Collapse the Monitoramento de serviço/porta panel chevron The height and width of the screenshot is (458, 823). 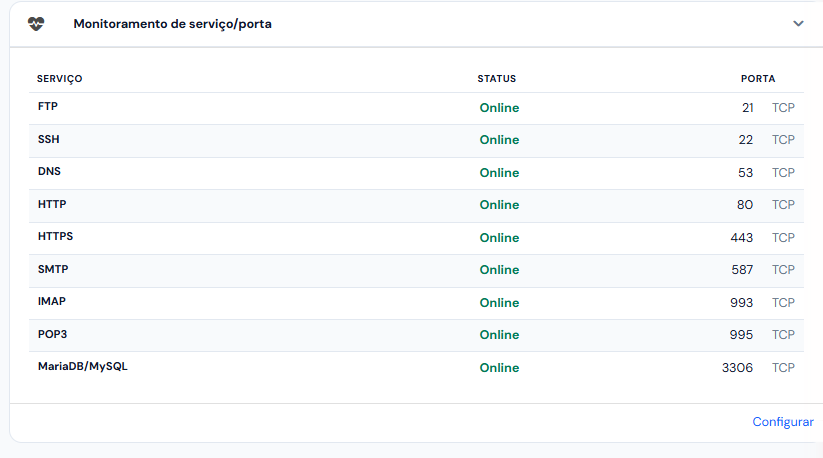[x=798, y=24]
